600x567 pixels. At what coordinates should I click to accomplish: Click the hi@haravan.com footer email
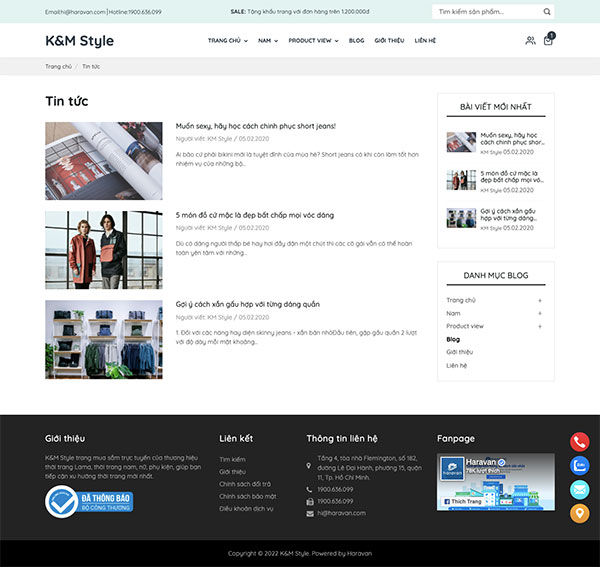click(x=341, y=513)
